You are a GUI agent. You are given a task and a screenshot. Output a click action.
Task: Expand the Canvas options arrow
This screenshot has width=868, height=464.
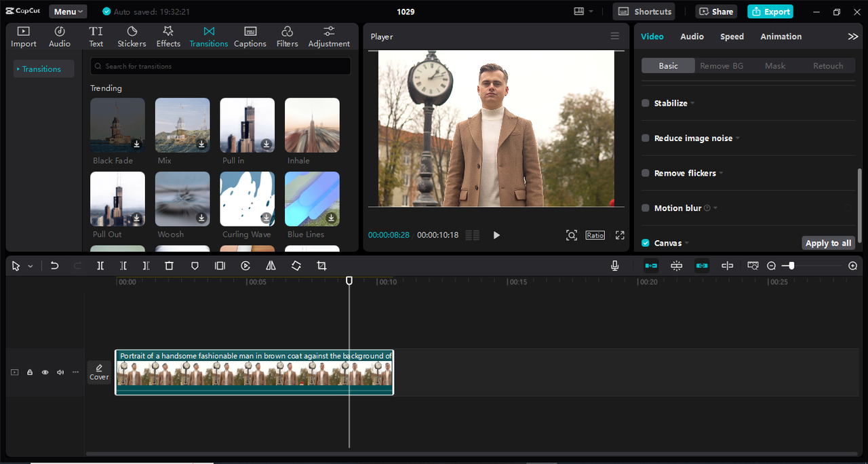tap(687, 244)
